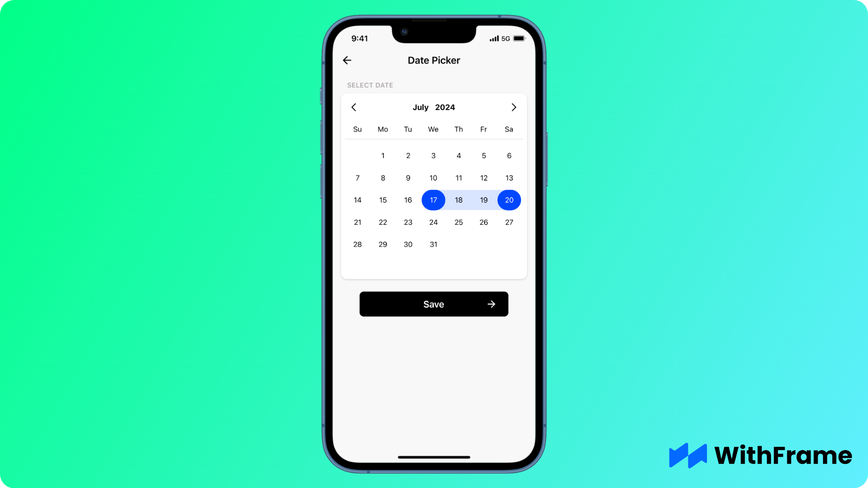Select July 20 as end date
The width and height of the screenshot is (868, 488).
pos(509,199)
